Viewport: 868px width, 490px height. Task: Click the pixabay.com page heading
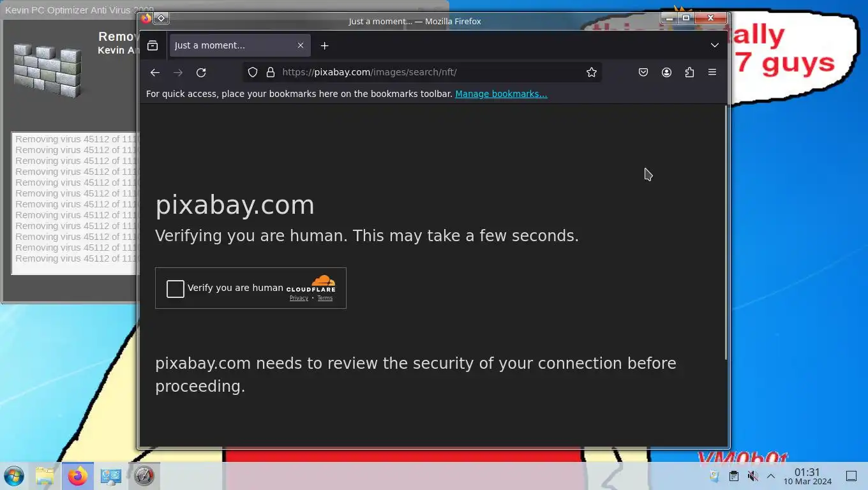coord(235,205)
